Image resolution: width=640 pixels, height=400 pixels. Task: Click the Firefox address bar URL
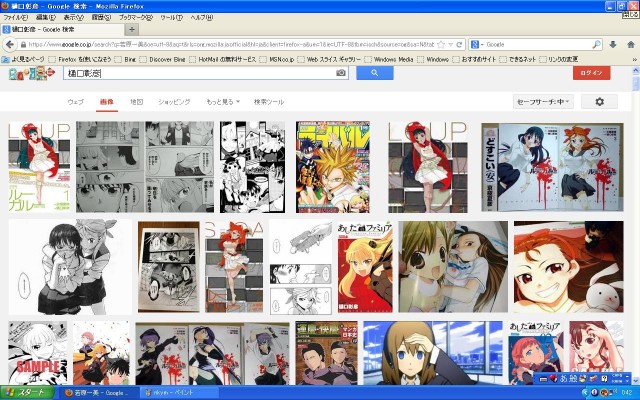(x=229, y=44)
